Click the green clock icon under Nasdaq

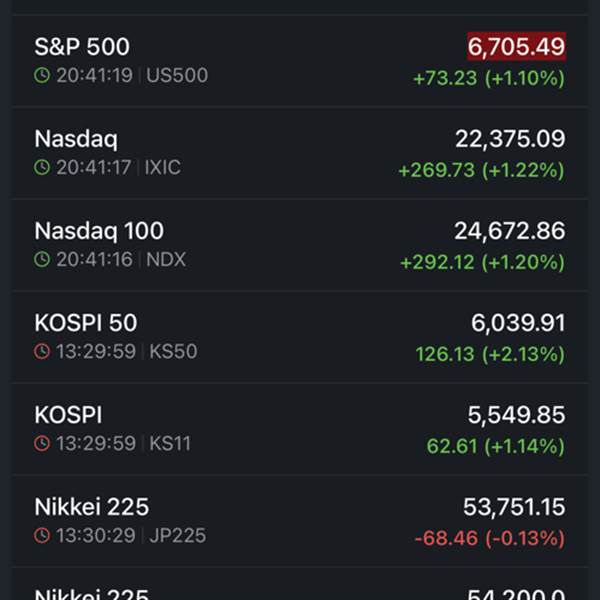[x=41, y=167]
